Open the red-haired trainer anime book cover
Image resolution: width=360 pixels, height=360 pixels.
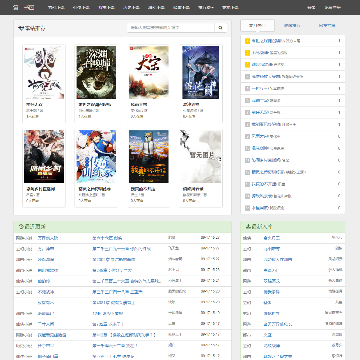coord(96,156)
